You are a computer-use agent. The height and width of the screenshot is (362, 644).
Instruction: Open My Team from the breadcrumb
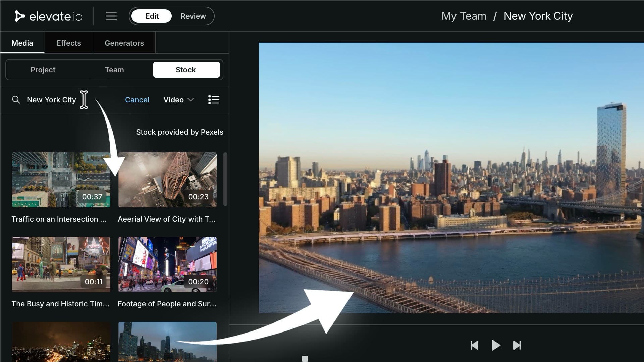pos(464,16)
